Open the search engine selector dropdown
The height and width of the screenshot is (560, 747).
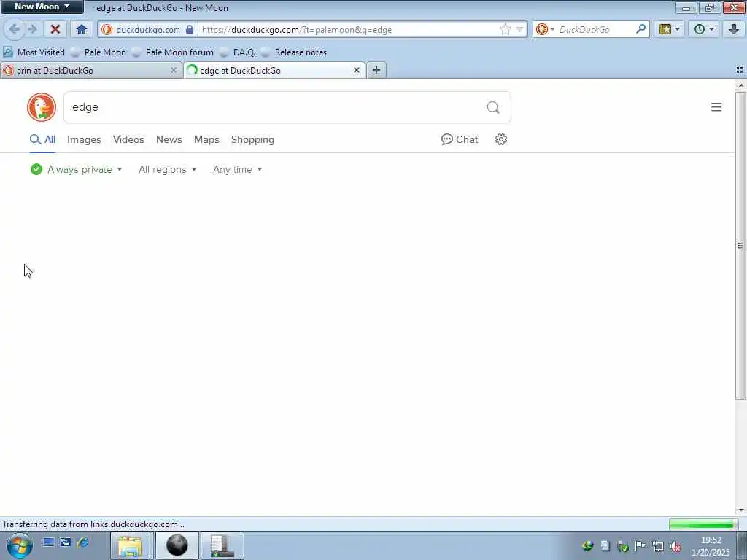pos(546,29)
